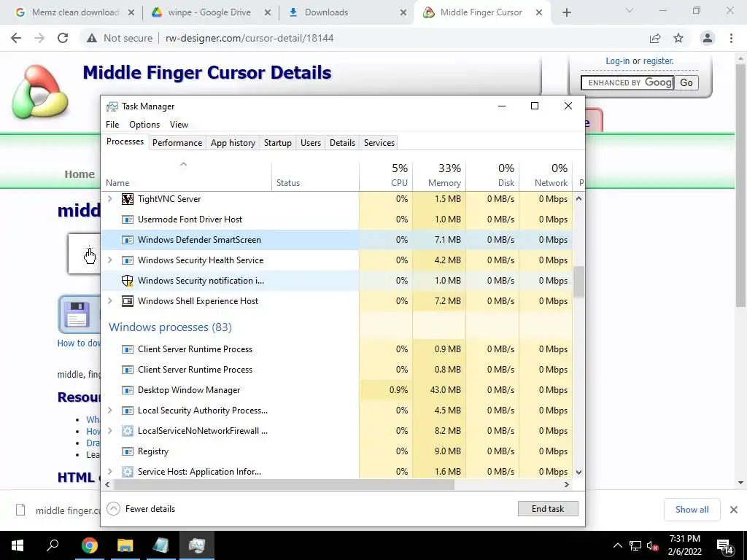The image size is (747, 560).
Task: Click the Usermode Font Driver Host icon
Action: click(127, 219)
